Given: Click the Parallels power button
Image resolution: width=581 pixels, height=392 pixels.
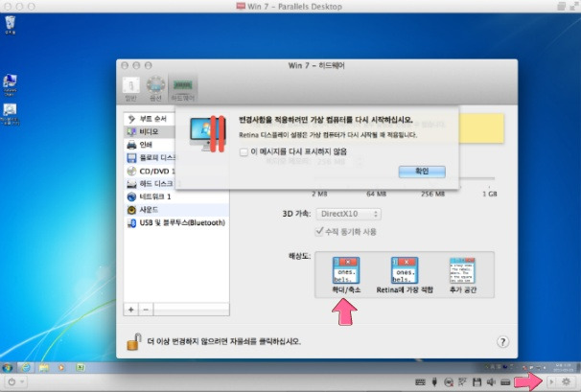Looking at the screenshot, I should 12,381.
